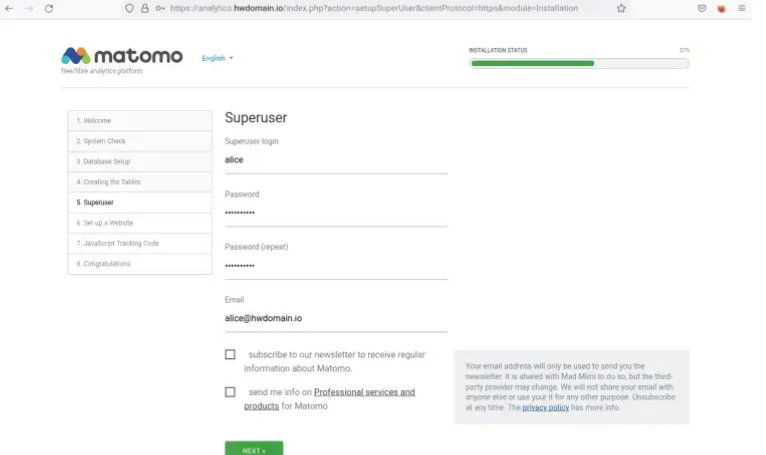Select the Database Setup step
This screenshot has height=455, width=766.
[x=140, y=161]
